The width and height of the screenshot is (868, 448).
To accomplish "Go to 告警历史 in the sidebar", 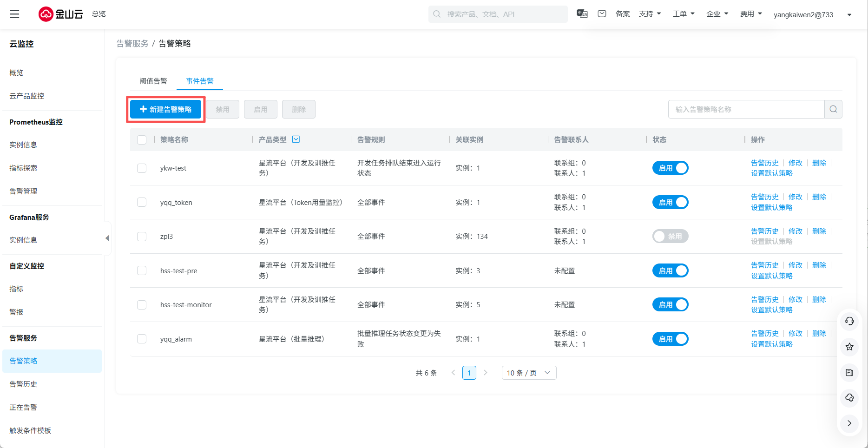I will point(23,384).
